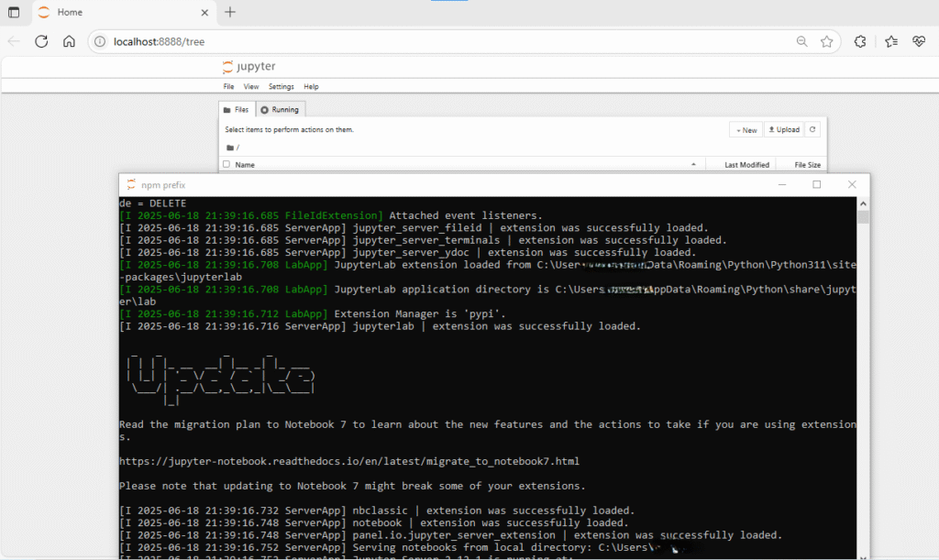Open zoom magnifier in address bar

point(801,41)
